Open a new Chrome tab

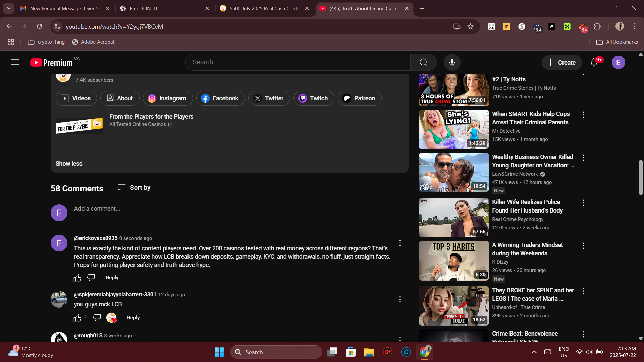422,8
